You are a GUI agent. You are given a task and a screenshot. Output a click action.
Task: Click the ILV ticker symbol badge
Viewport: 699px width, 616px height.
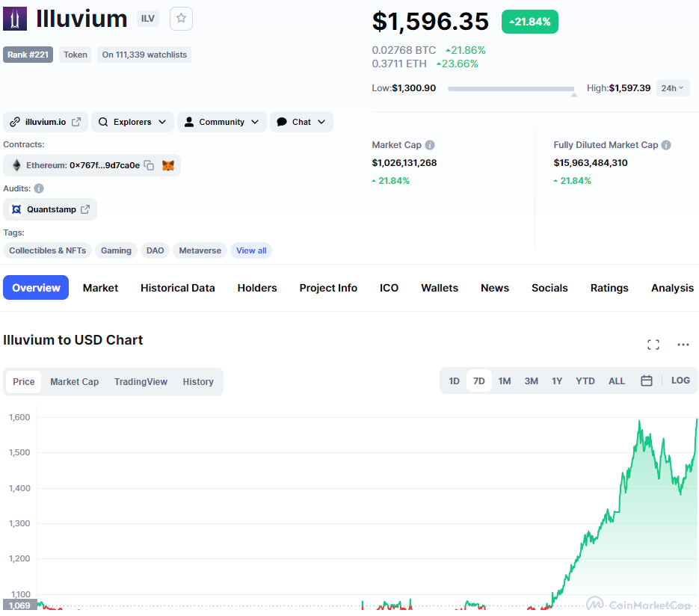(x=148, y=19)
